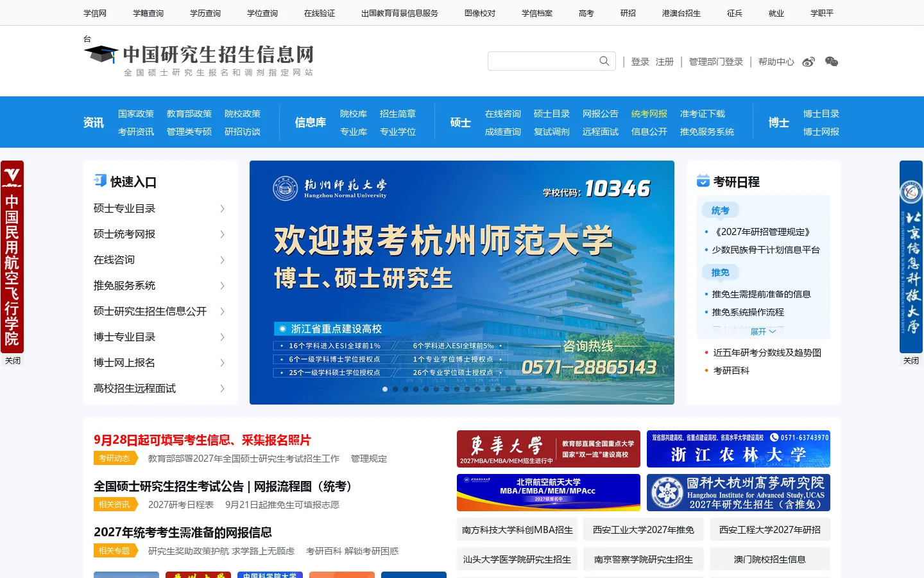Image resolution: width=924 pixels, height=578 pixels.
Task: Expand 高校招生远程面试 arrow
Action: pos(222,389)
